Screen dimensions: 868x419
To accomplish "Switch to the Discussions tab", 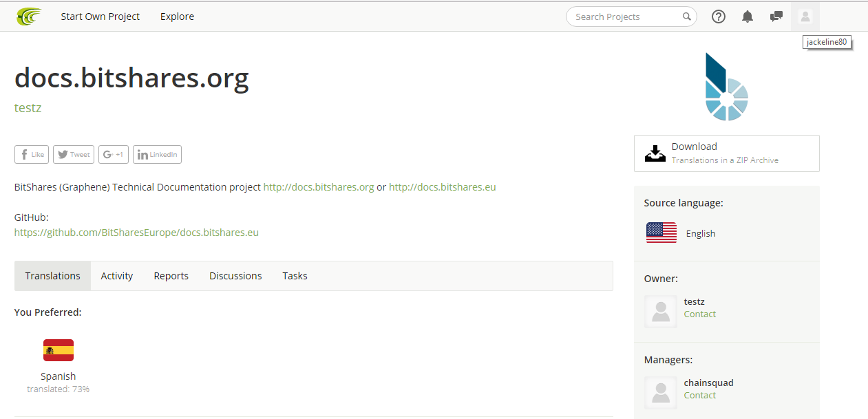I will (x=235, y=276).
